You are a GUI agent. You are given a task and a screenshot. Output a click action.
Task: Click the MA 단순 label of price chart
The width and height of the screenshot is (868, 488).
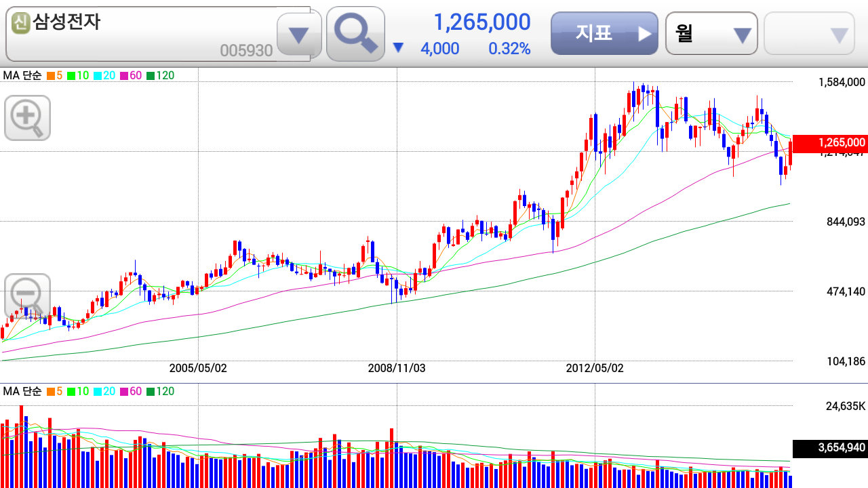pyautogui.click(x=22, y=76)
